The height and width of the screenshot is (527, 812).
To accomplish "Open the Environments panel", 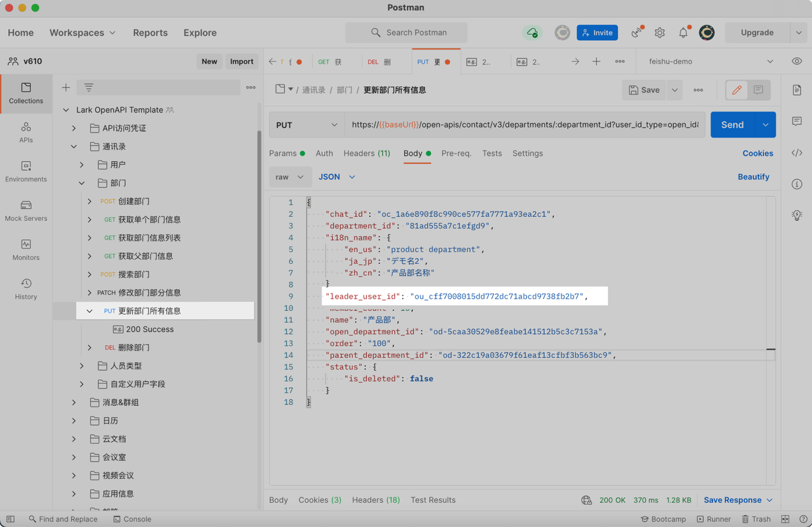I will point(26,171).
